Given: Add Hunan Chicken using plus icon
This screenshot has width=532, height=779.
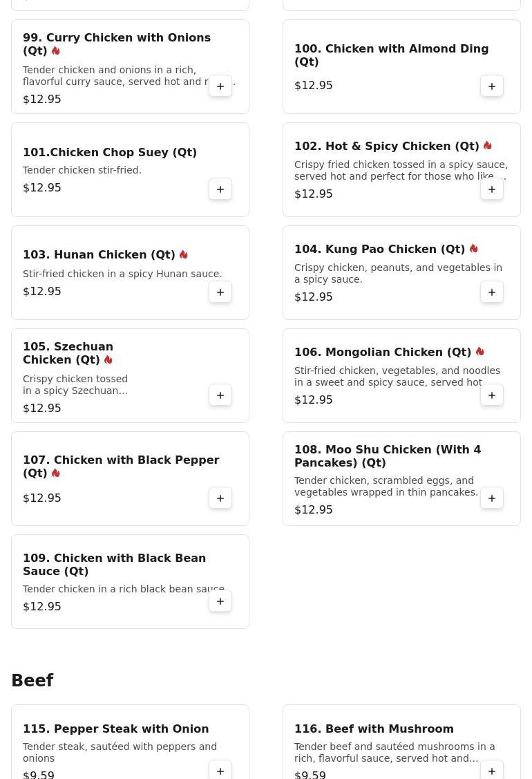Looking at the screenshot, I should [x=220, y=292].
